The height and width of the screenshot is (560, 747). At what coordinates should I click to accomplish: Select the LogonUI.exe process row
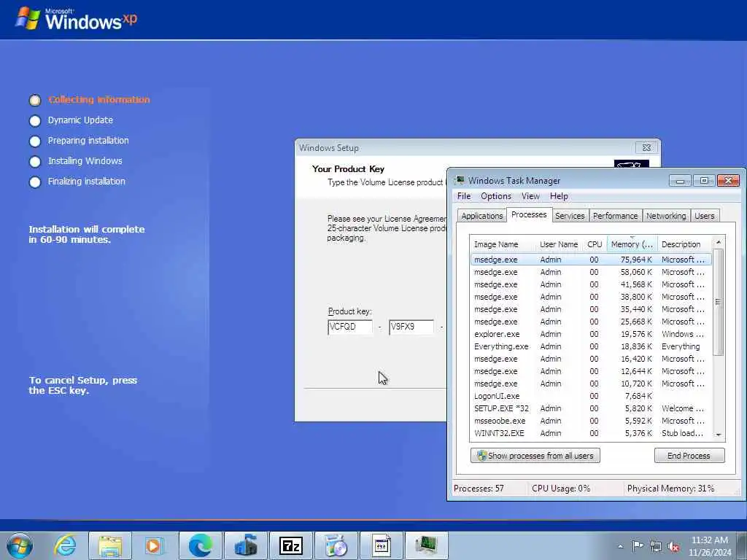pyautogui.click(x=591, y=396)
